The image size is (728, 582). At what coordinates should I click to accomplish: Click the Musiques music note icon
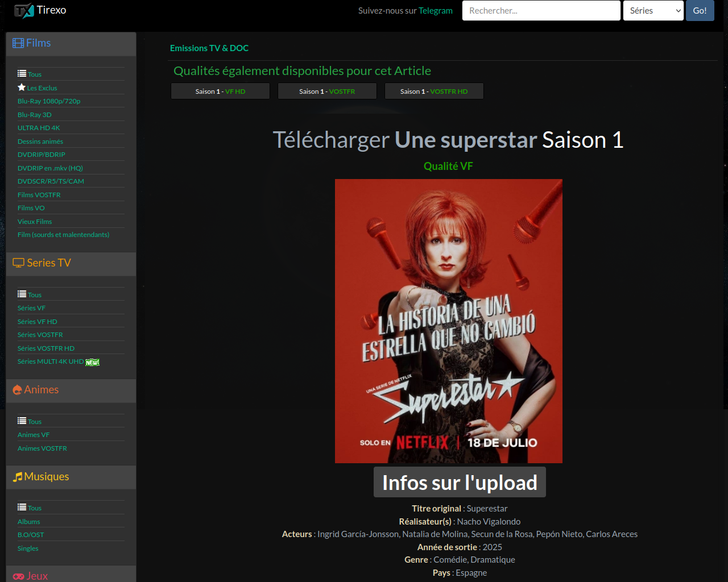(18, 477)
